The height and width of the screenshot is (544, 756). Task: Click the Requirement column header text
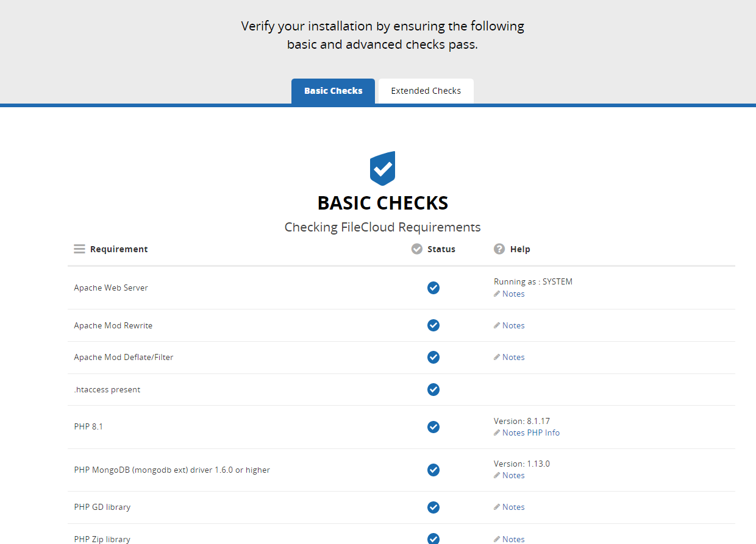119,249
